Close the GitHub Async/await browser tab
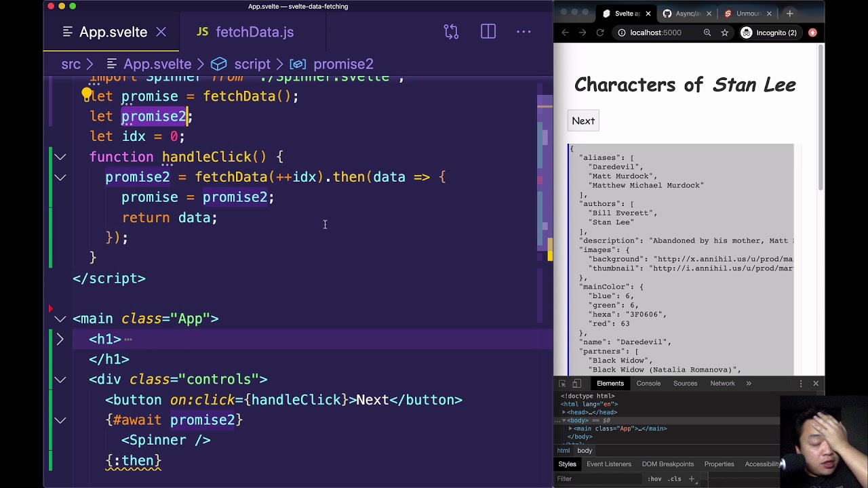868x488 pixels. 709,14
